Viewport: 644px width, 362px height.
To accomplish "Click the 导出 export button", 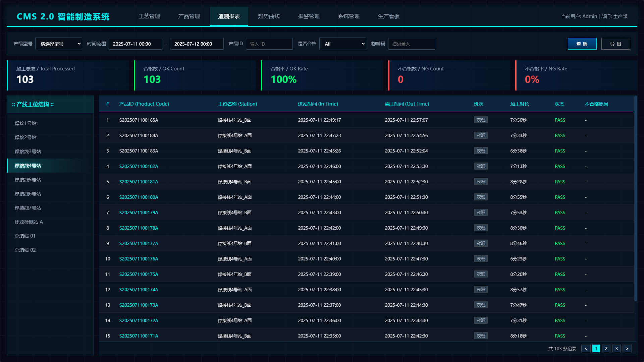I will point(615,44).
